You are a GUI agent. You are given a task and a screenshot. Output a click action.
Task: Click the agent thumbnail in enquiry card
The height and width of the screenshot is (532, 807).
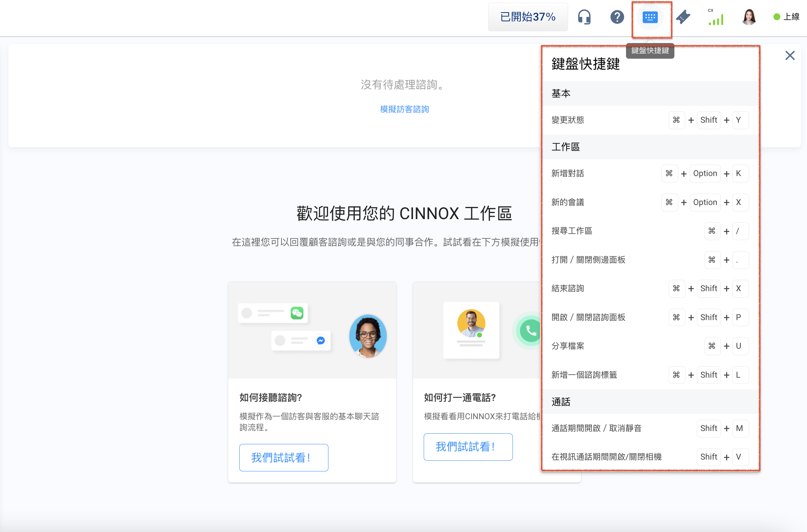[x=368, y=336]
